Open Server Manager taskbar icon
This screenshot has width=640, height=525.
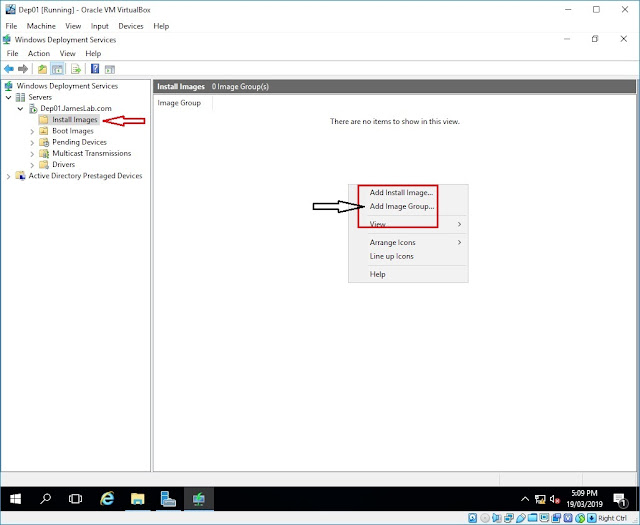(168, 498)
